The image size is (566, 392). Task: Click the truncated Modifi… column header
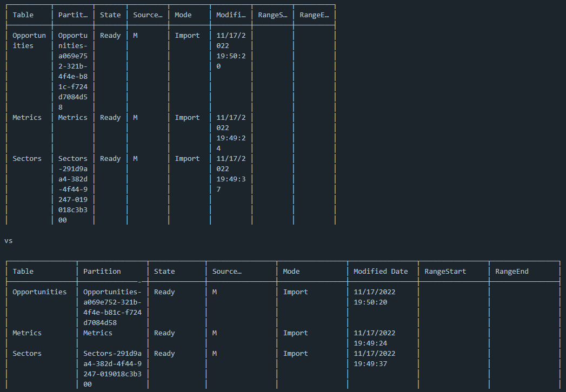(230, 15)
